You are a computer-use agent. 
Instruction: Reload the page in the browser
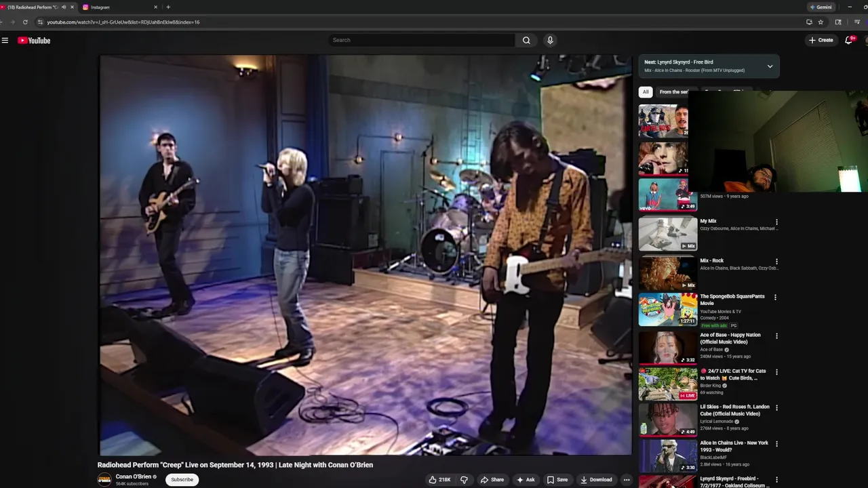coord(25,22)
